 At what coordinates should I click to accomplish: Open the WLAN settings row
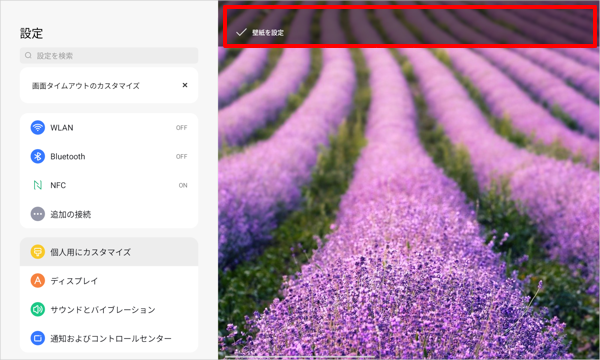pos(109,127)
